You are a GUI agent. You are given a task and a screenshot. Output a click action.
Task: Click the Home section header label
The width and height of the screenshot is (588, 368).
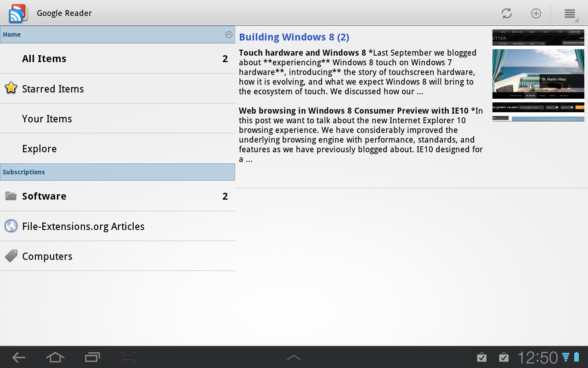[11, 34]
